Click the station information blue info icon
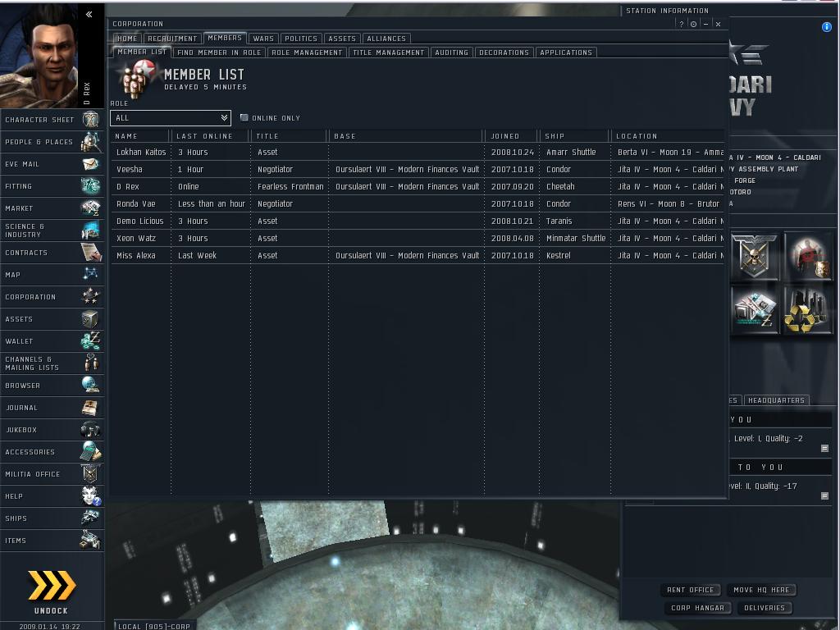The width and height of the screenshot is (840, 630). click(827, 27)
